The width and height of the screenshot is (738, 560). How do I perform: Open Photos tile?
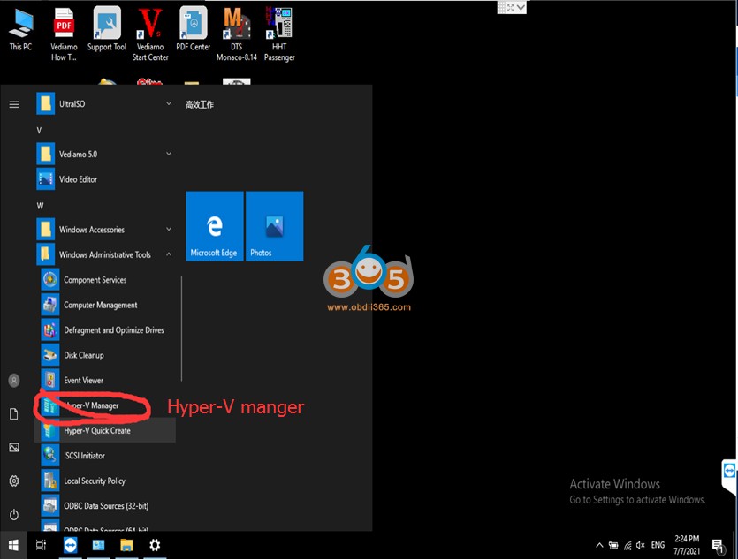click(274, 226)
